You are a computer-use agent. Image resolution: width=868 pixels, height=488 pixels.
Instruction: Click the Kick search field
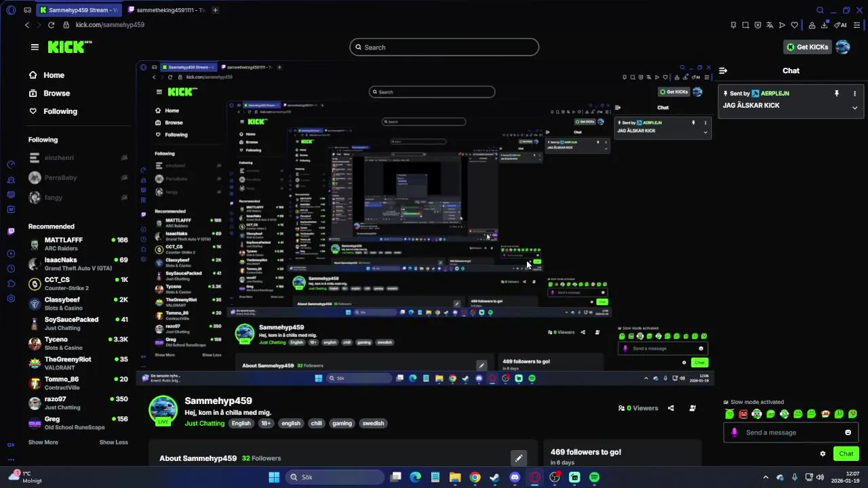(x=444, y=47)
